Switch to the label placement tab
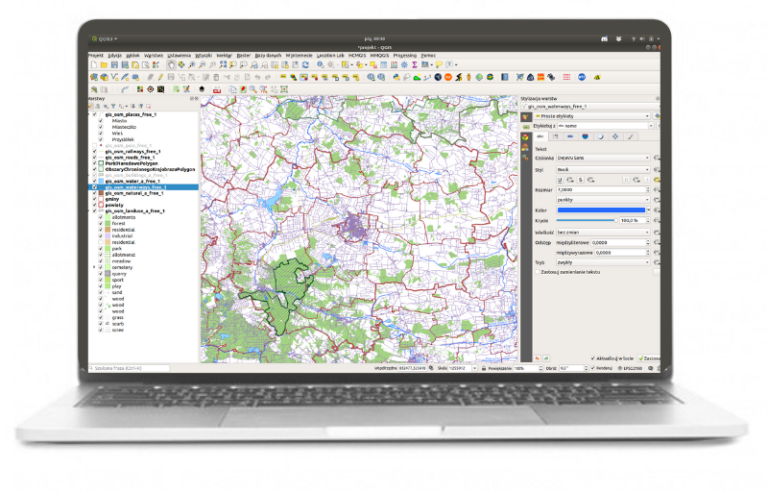Viewport: 768px width, 492px height. [x=615, y=137]
